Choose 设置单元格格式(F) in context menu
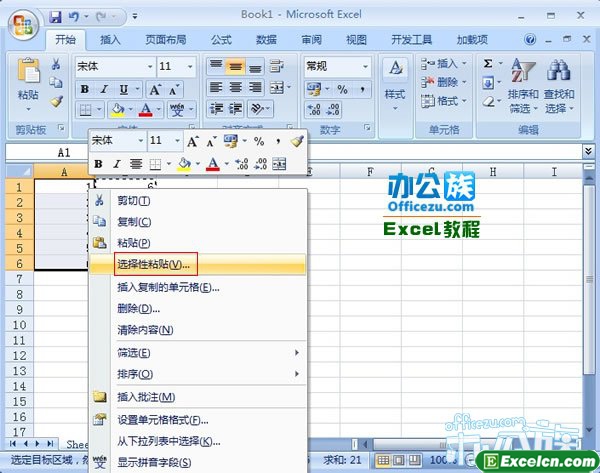 click(197, 420)
